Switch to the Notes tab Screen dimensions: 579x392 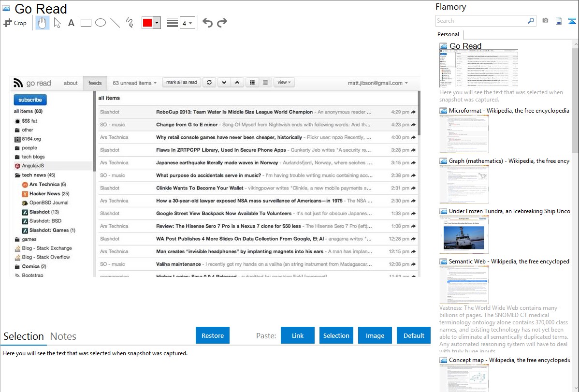point(63,336)
